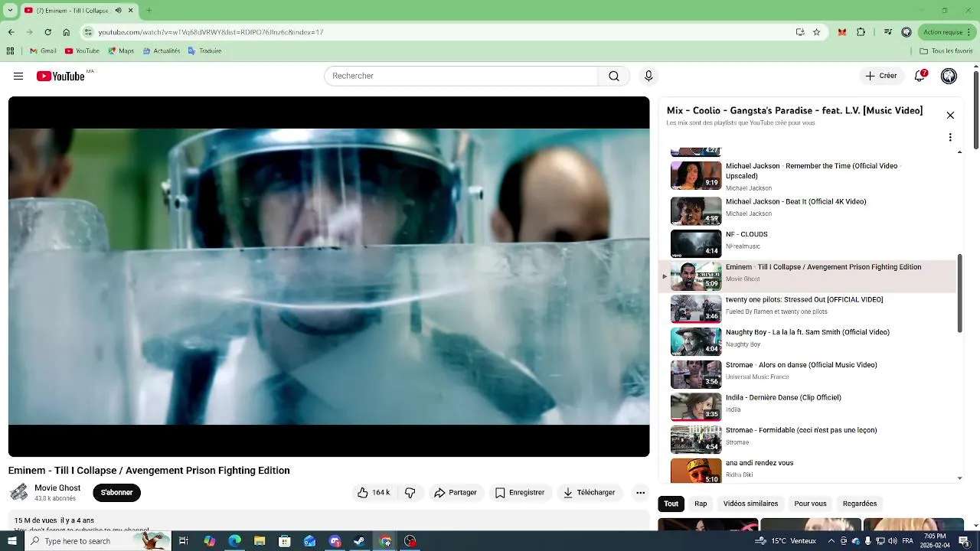
Task: Open the Gmail bookmark
Action: click(43, 51)
